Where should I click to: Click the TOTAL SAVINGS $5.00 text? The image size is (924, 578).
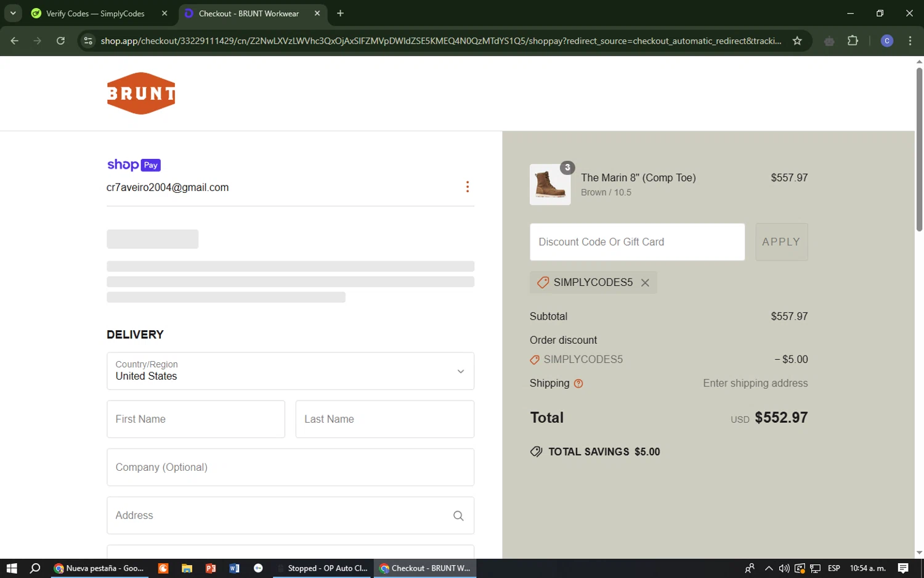click(604, 452)
